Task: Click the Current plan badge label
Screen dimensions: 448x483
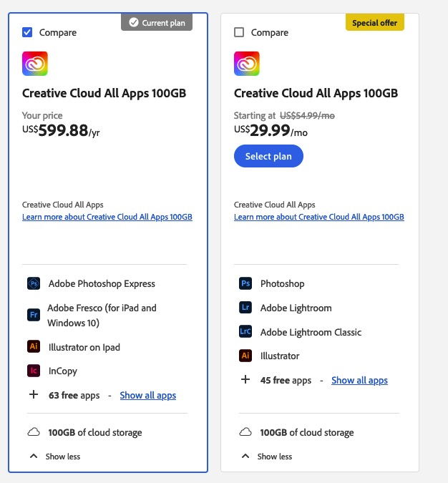Action: pyautogui.click(x=163, y=23)
